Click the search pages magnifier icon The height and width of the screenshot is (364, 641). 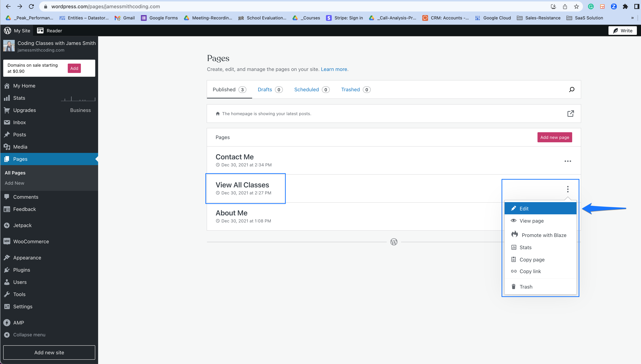572,89
